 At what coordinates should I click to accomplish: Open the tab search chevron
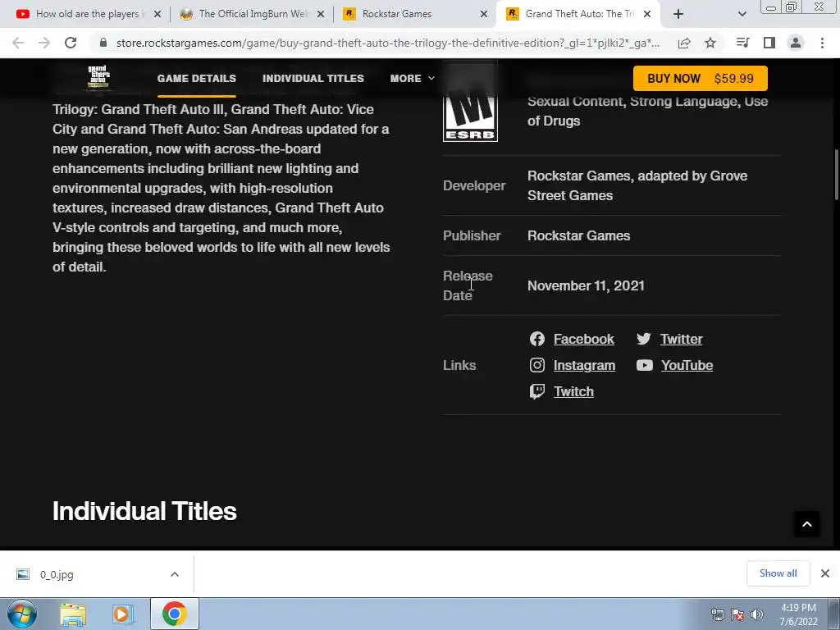click(742, 14)
